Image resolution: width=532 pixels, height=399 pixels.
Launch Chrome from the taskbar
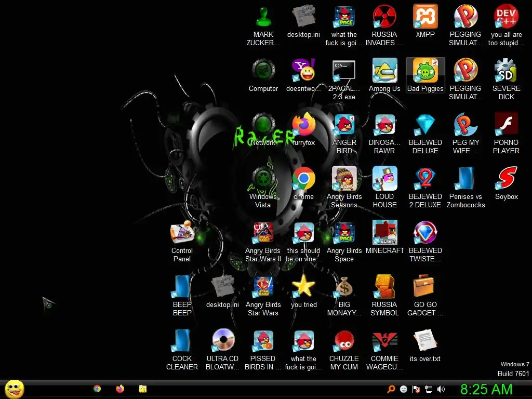pos(97,389)
